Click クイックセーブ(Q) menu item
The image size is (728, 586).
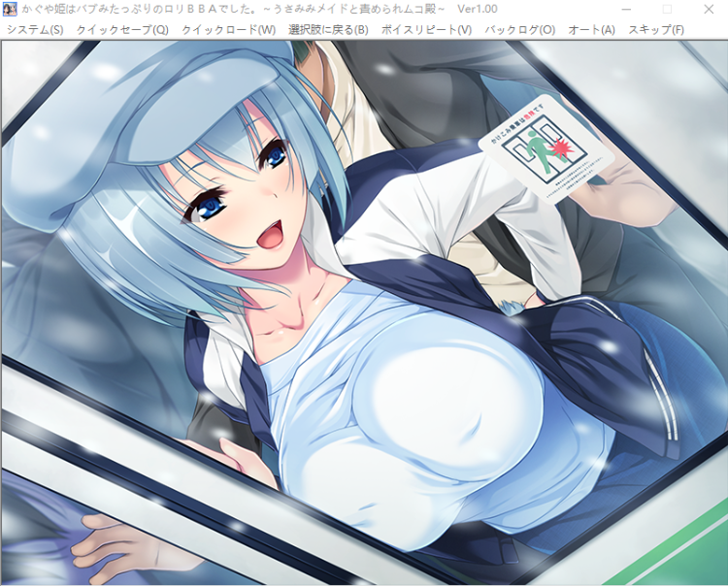click(122, 30)
